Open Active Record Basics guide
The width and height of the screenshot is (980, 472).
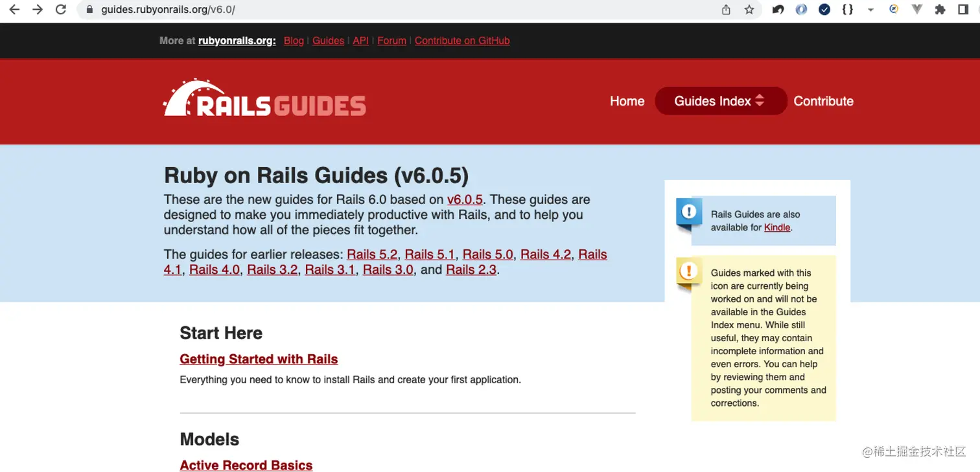pos(246,465)
